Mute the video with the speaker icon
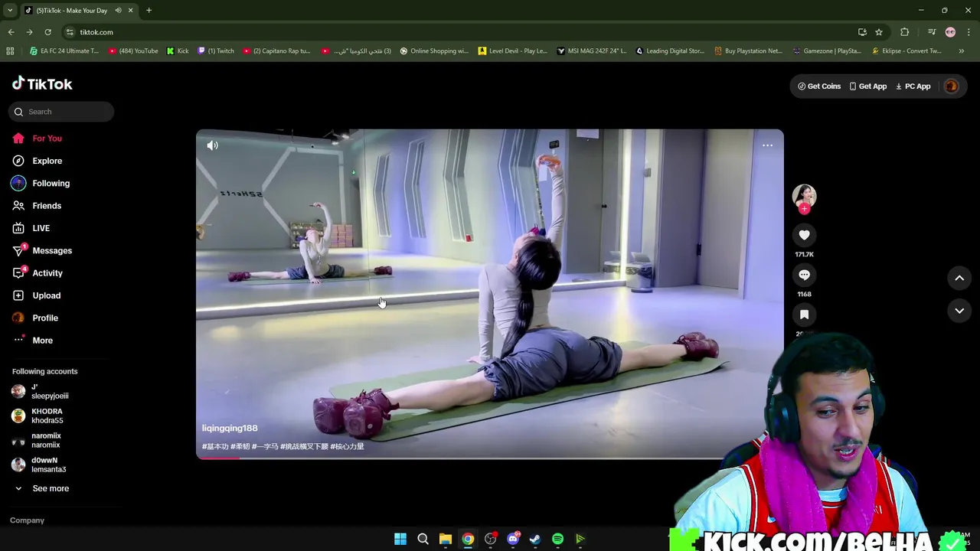Screen dimensions: 980x551 click(212, 145)
